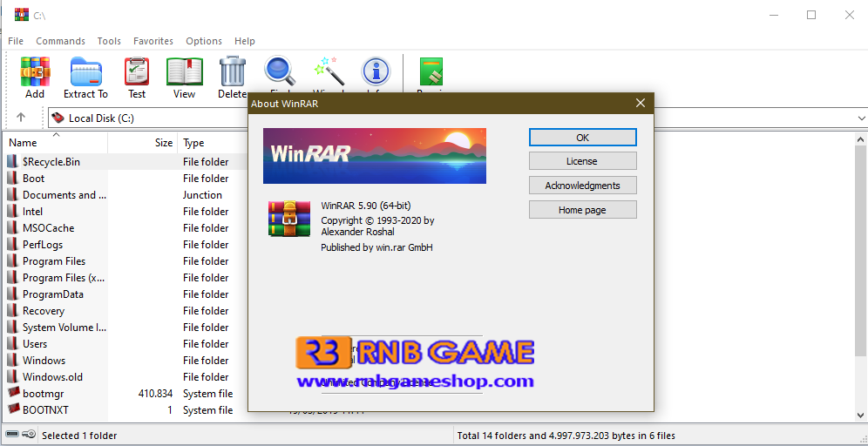This screenshot has width=868, height=446.
Task: Click the WinRAR title bar app icon
Action: coord(22,15)
